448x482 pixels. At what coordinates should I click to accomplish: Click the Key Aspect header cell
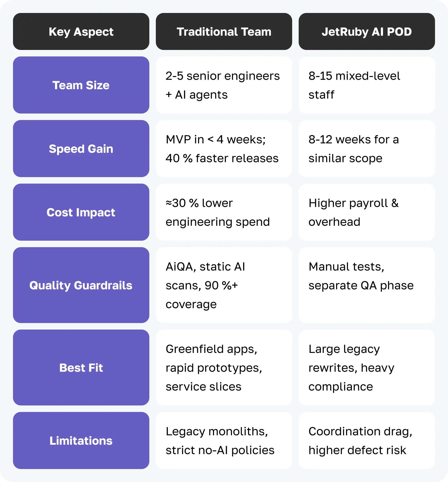pos(81,32)
